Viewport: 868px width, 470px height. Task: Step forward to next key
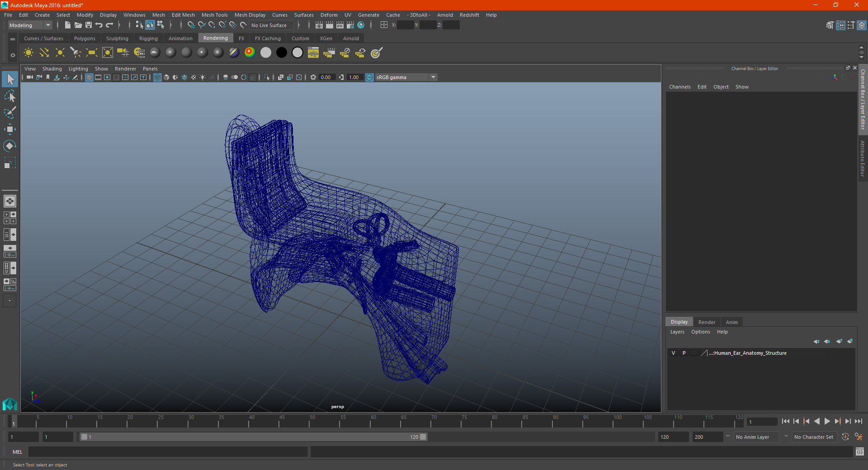[837, 421]
